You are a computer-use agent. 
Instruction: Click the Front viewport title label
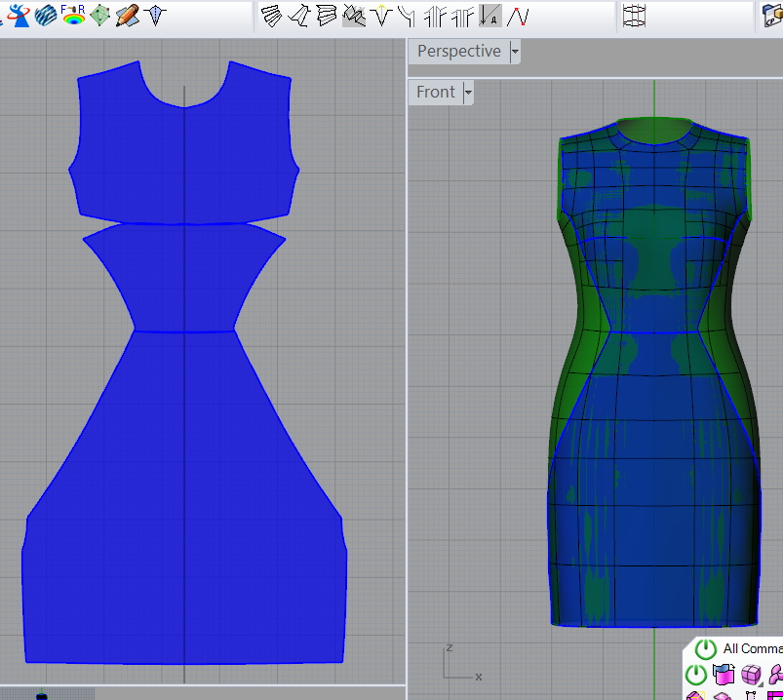click(x=435, y=93)
